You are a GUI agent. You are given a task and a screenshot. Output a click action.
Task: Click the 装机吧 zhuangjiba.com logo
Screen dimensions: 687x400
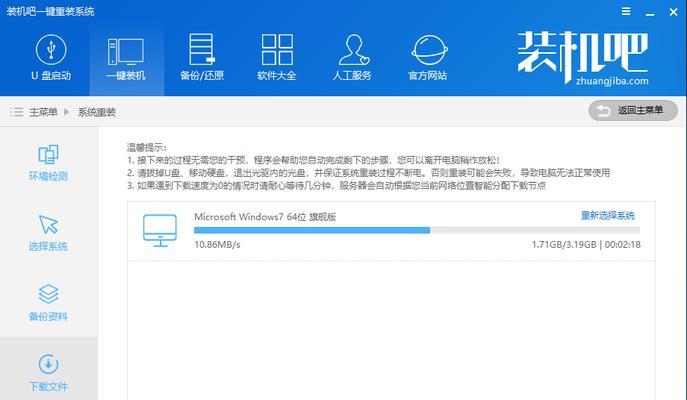click(x=583, y=58)
